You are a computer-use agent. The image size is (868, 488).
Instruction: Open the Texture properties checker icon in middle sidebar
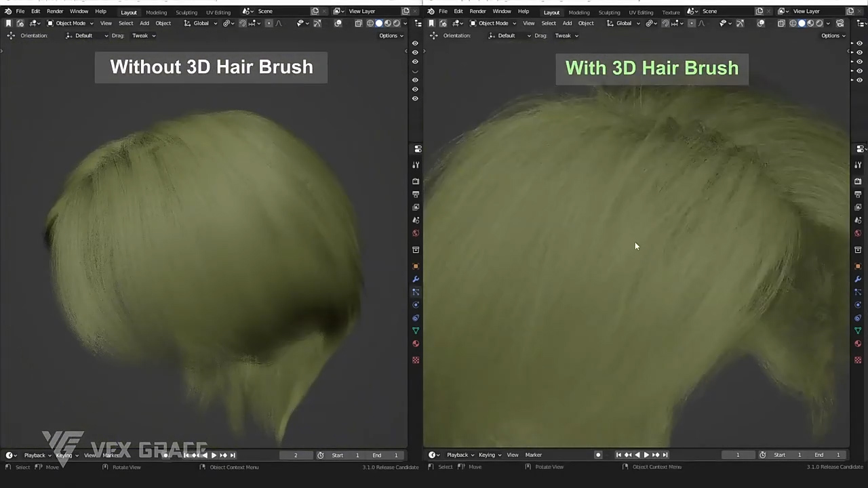pyautogui.click(x=416, y=360)
